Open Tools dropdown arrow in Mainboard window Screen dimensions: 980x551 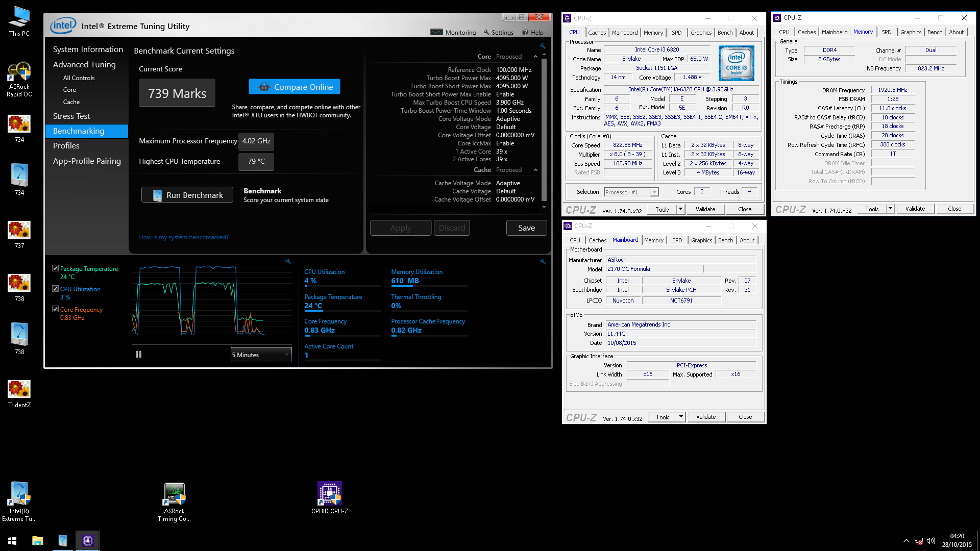(x=681, y=417)
